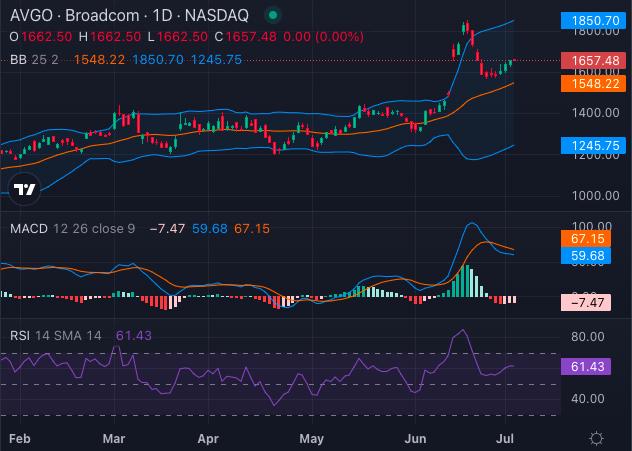Click the 80.00 RSI axis label
The height and width of the screenshot is (451, 632).
(x=587, y=337)
